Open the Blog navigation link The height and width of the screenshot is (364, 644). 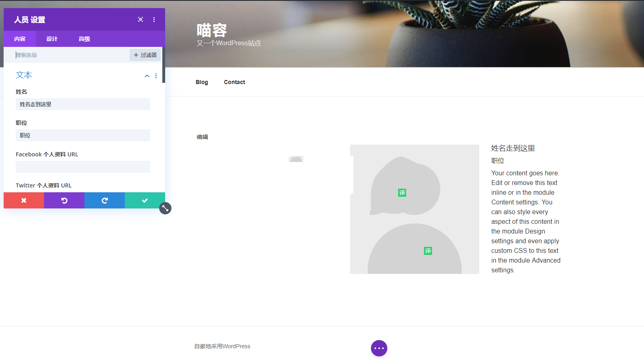click(x=202, y=82)
